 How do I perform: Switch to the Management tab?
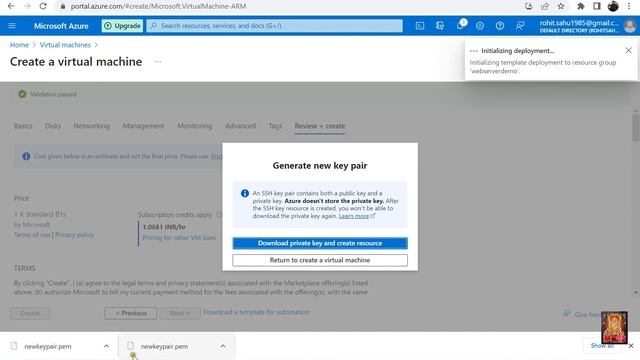point(143,126)
